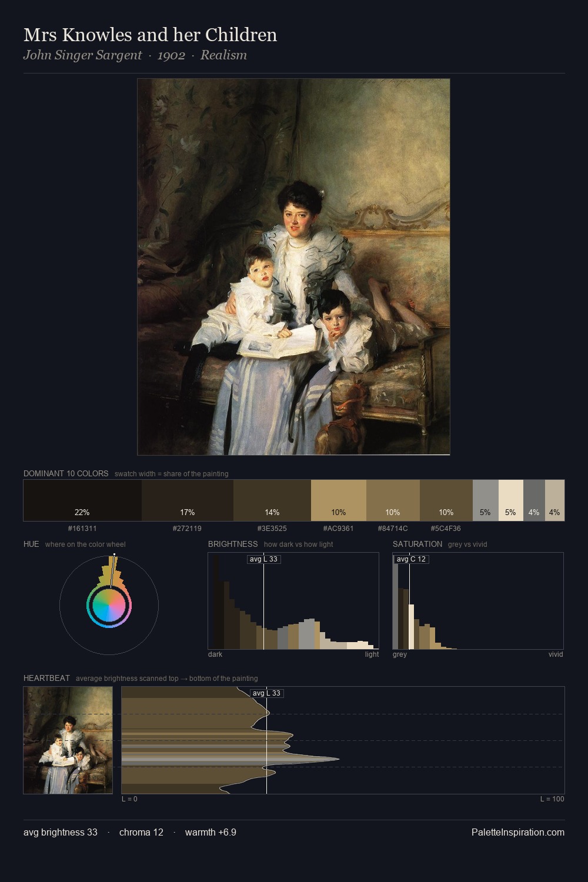Select the 10% swatch above #5C4F36

446,500
